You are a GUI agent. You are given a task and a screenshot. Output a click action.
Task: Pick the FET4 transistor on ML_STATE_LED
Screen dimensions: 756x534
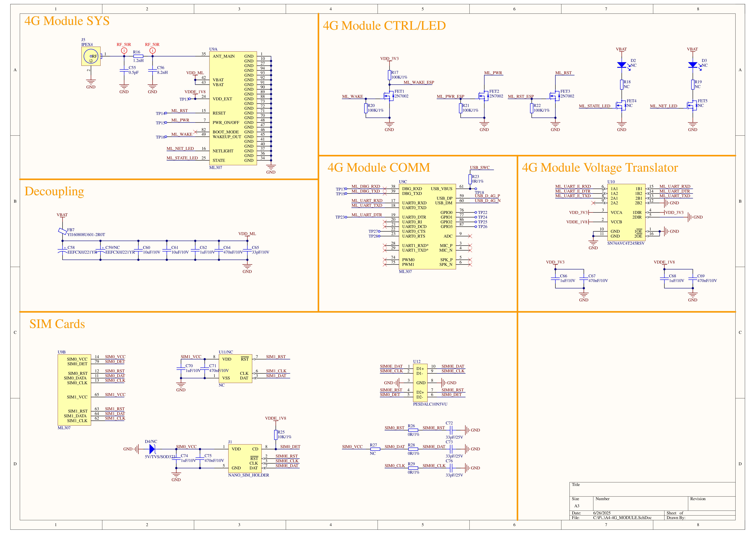(621, 106)
